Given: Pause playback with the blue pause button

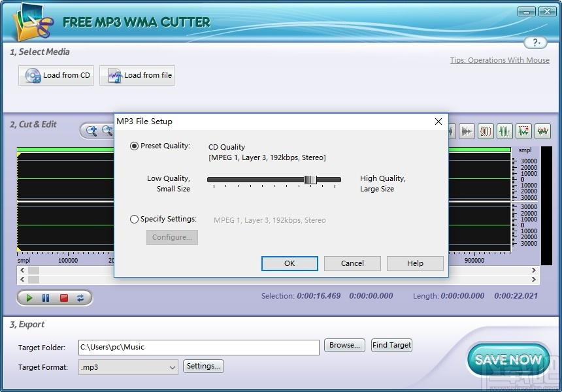Looking at the screenshot, I should (x=46, y=298).
